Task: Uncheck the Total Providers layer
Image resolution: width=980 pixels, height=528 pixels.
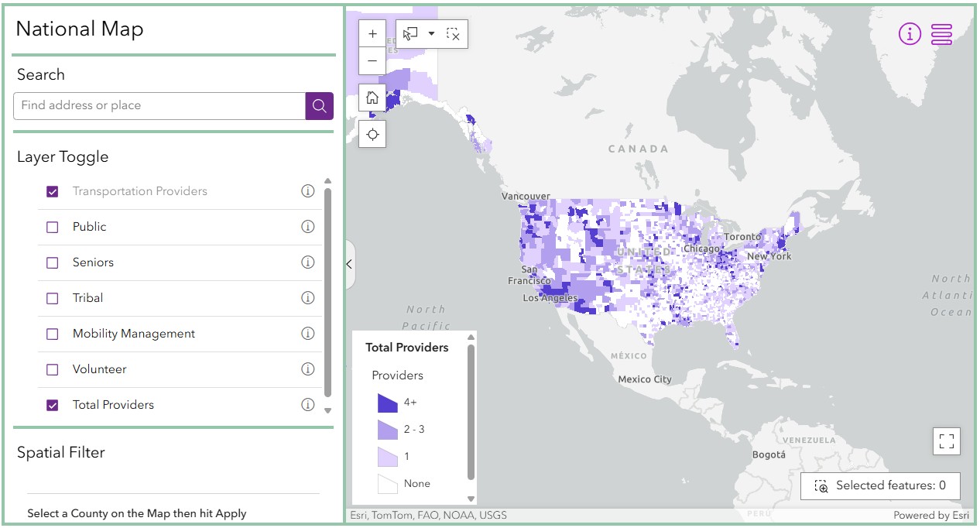Action: click(53, 405)
